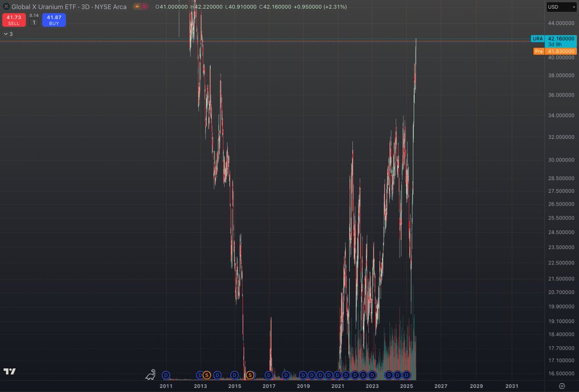Open the USD currency dropdown
This screenshot has width=579, height=392.
561,7
